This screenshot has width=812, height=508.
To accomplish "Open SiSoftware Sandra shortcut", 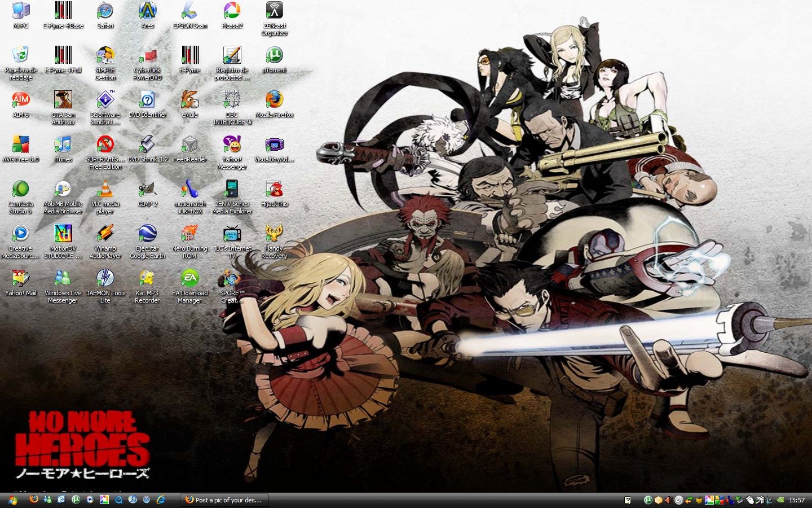I will pos(105,108).
